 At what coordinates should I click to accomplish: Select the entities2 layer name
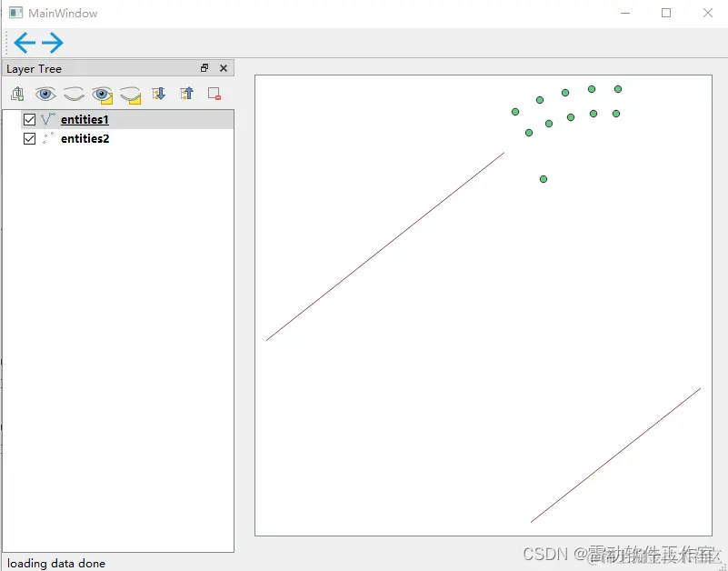pyautogui.click(x=85, y=138)
